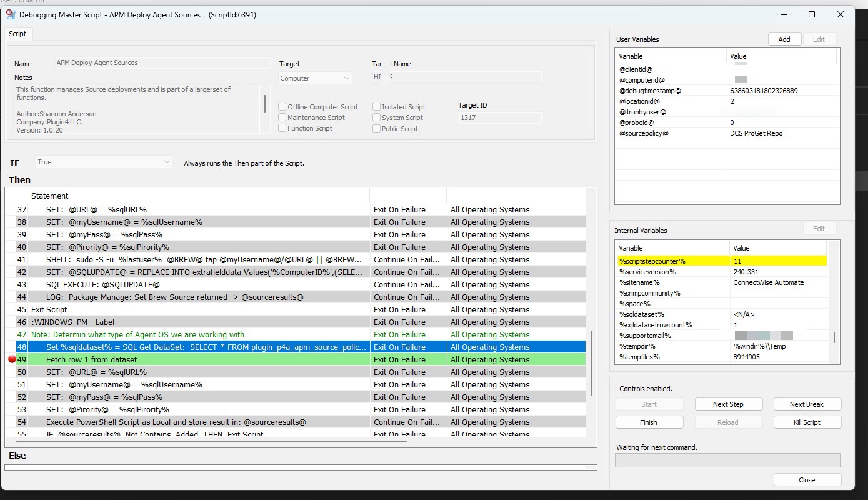Click Finish to complete debugging
Screen dimensions: 868x500
[x=649, y=422]
